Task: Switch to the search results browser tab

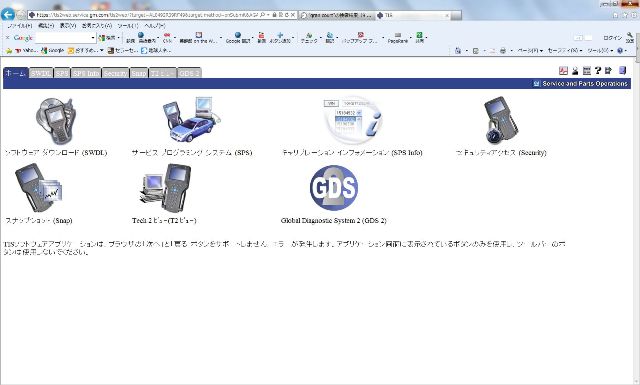Action: 337,15
